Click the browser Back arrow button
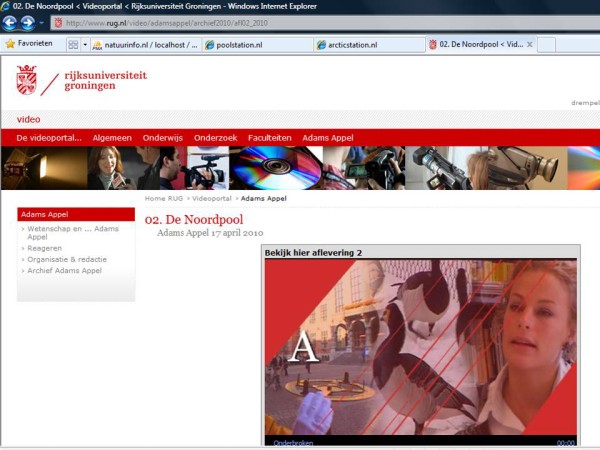This screenshot has height=450, width=600. tap(10, 22)
